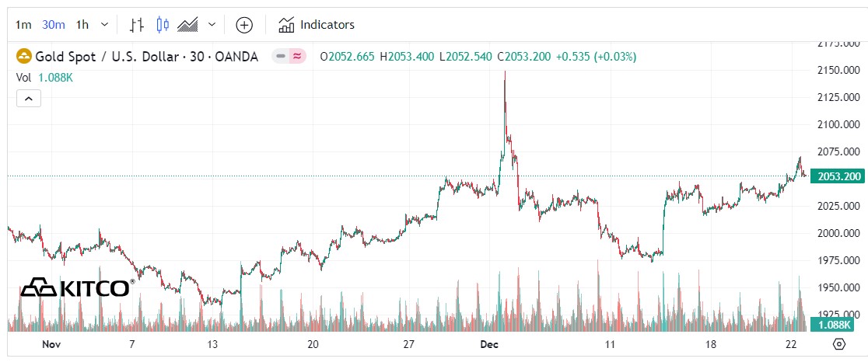Switch to the 1m timeframe
868x362 pixels.
point(23,25)
